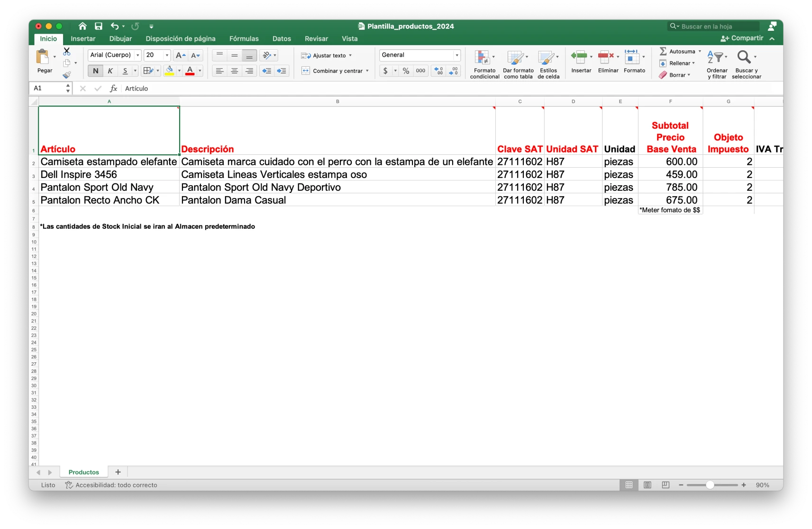Image resolution: width=812 pixels, height=529 pixels.
Task: Switch to the Disposición de página tab
Action: 181,39
